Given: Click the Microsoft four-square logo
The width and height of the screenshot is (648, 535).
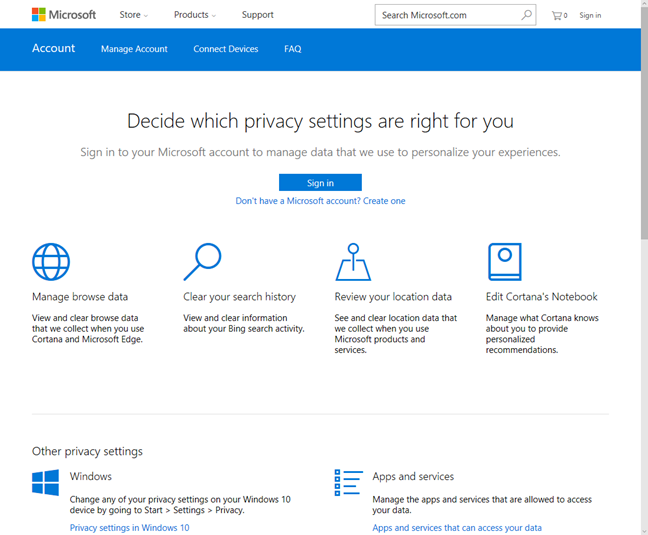Looking at the screenshot, I should (x=38, y=15).
